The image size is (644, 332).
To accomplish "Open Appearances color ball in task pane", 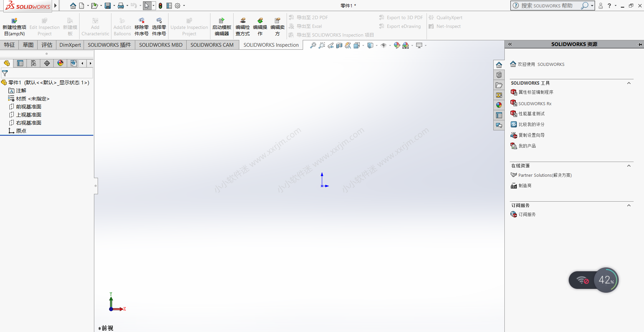I will point(499,105).
